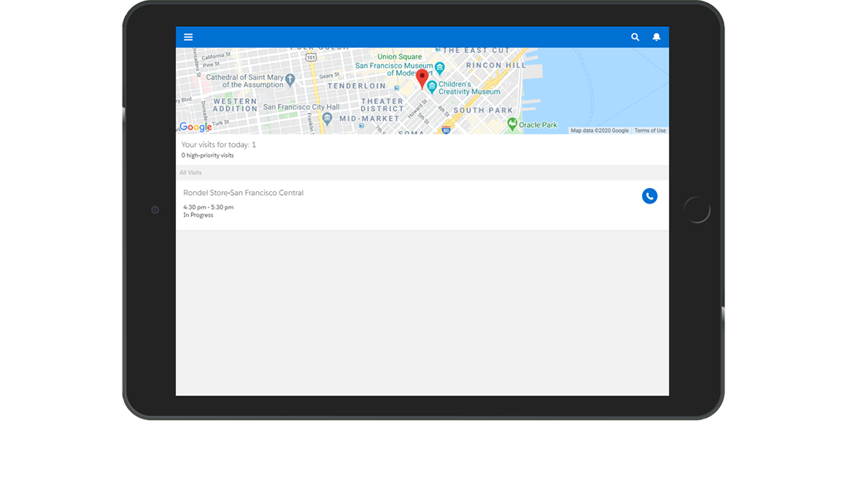Screen dimensions: 868x501
Task: Click the TENDERLOIN district label on map
Action: [356, 86]
